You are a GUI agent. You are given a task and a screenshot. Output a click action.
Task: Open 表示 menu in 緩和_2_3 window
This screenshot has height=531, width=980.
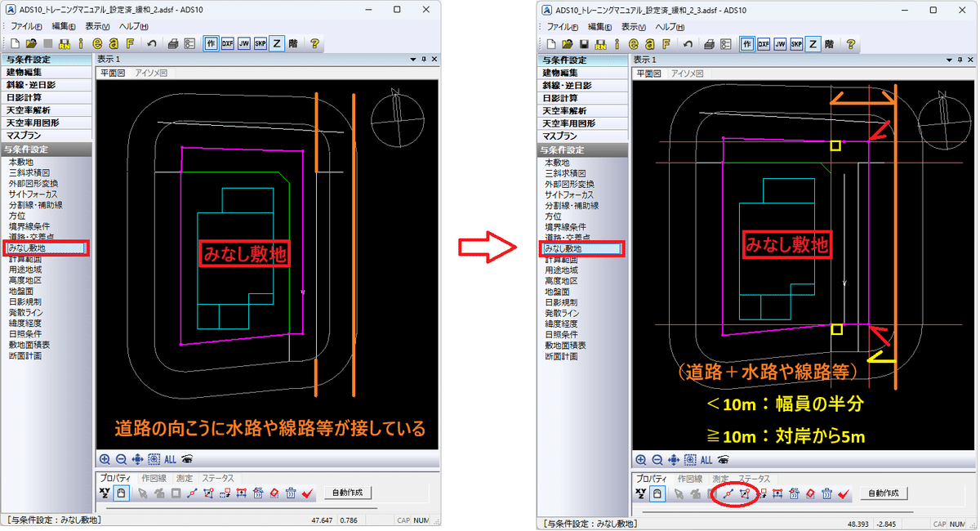pos(633,26)
